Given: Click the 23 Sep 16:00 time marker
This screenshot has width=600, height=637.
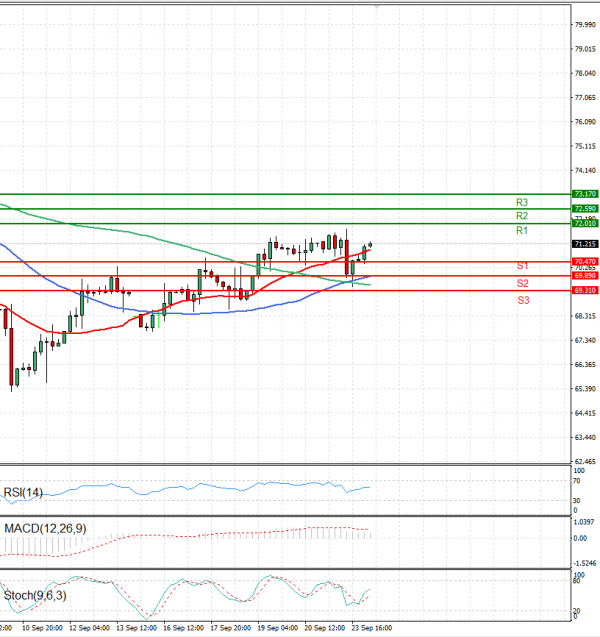Looking at the screenshot, I should coord(372,628).
